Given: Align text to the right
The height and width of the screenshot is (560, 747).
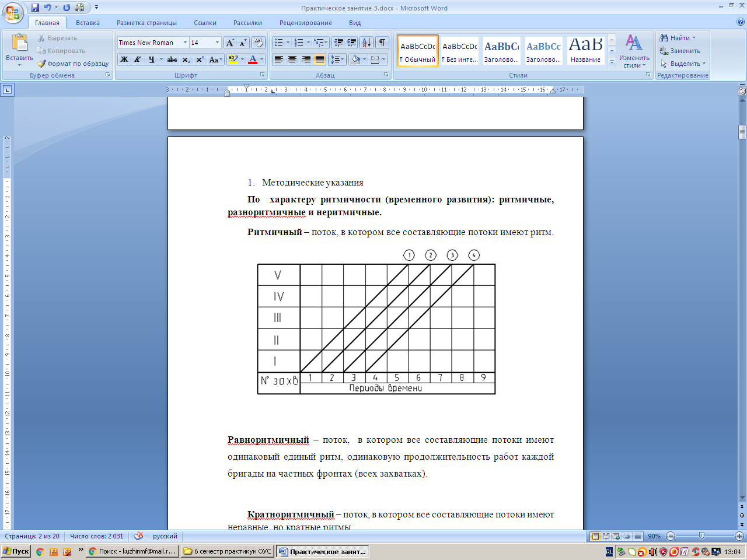Looking at the screenshot, I should click(306, 60).
